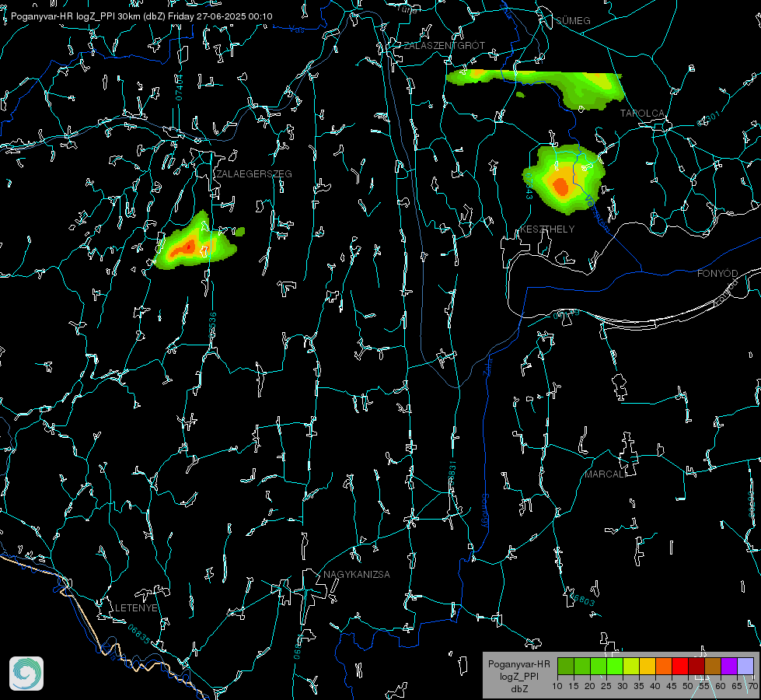The width and height of the screenshot is (761, 700).
Task: Click the Poganyvar-HR legend label
Action: [x=519, y=664]
